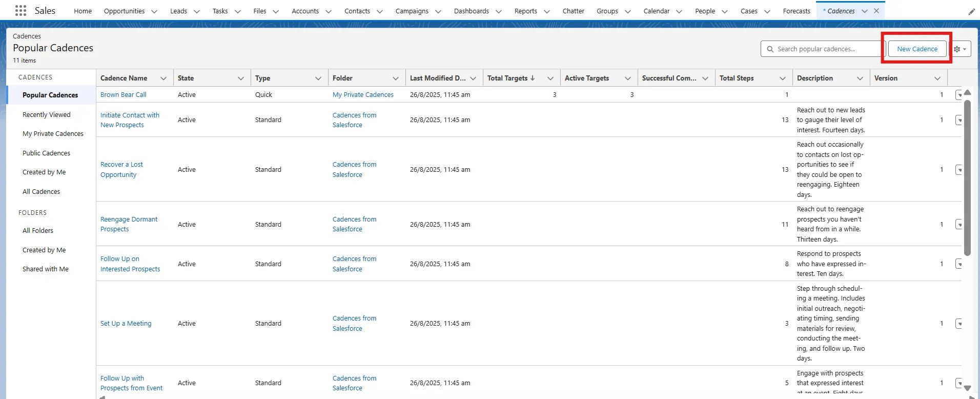
Task: Select All Folders in sidebar
Action: pos(38,231)
